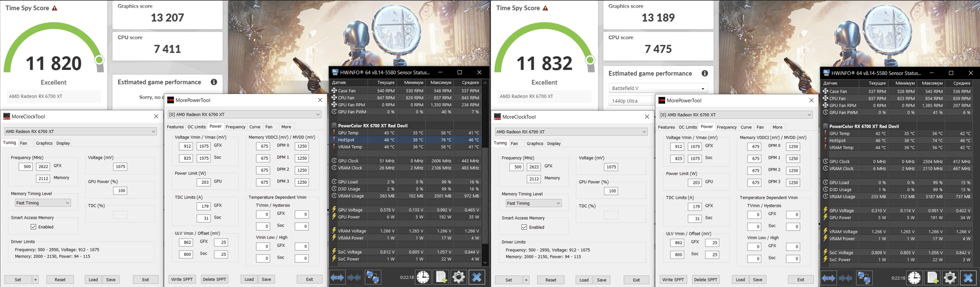Click collapse-columns arrows in left HWiNFO toolbar
Image resolution: width=980 pixels, height=287 pixels.
354,277
